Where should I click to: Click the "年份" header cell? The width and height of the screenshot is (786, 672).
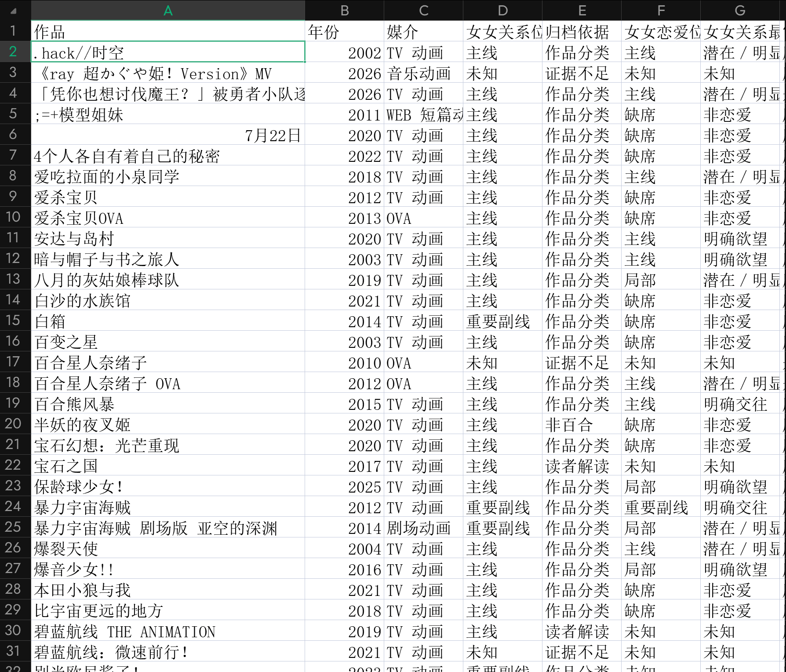click(x=344, y=31)
